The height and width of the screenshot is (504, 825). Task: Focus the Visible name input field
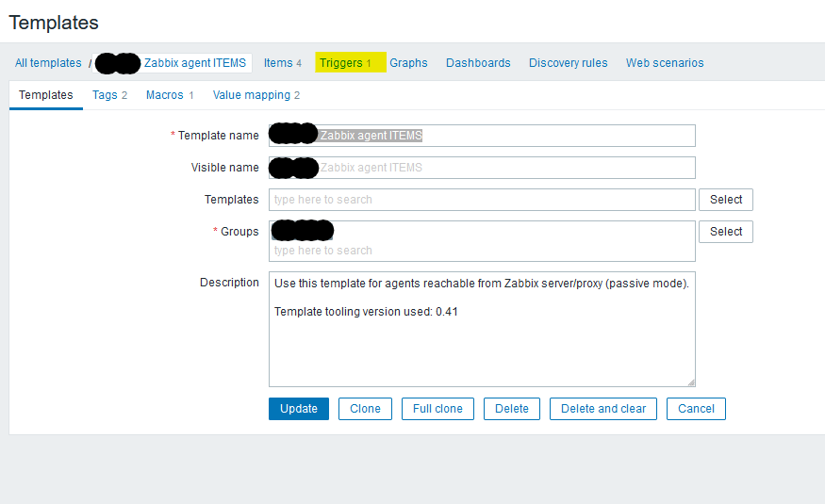pos(482,168)
